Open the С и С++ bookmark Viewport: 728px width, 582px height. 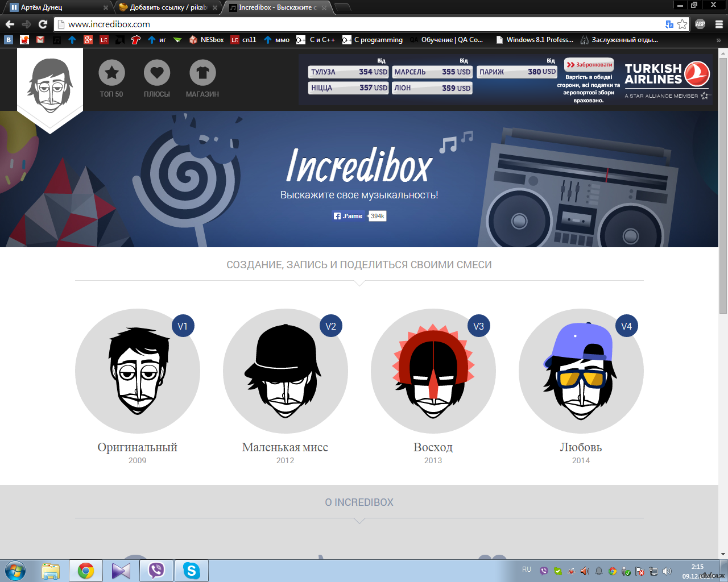pos(316,40)
